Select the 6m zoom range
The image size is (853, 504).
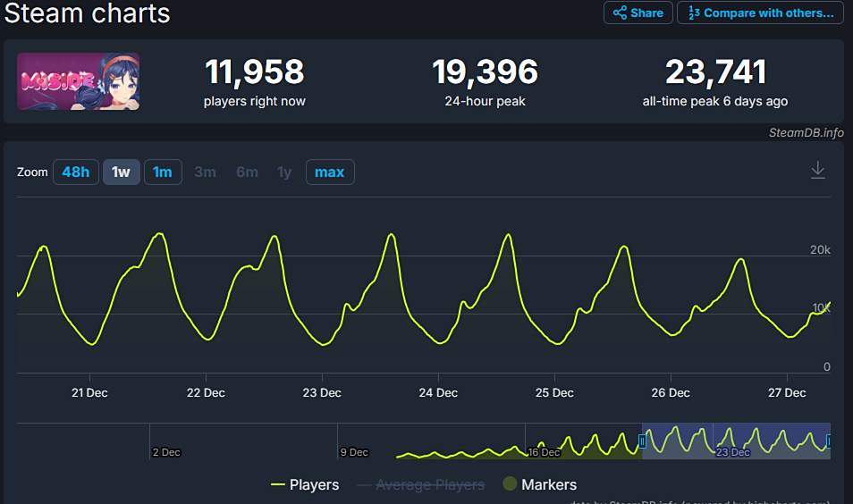point(247,172)
